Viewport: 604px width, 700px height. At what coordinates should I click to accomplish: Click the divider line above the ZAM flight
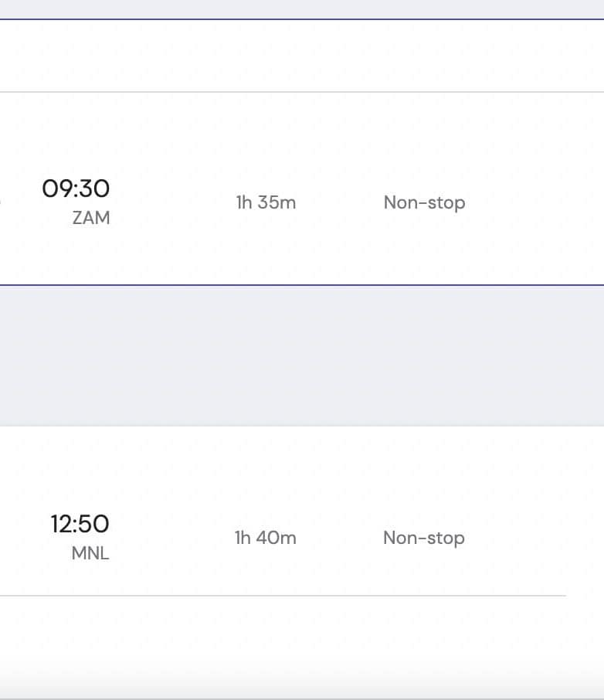click(301, 92)
